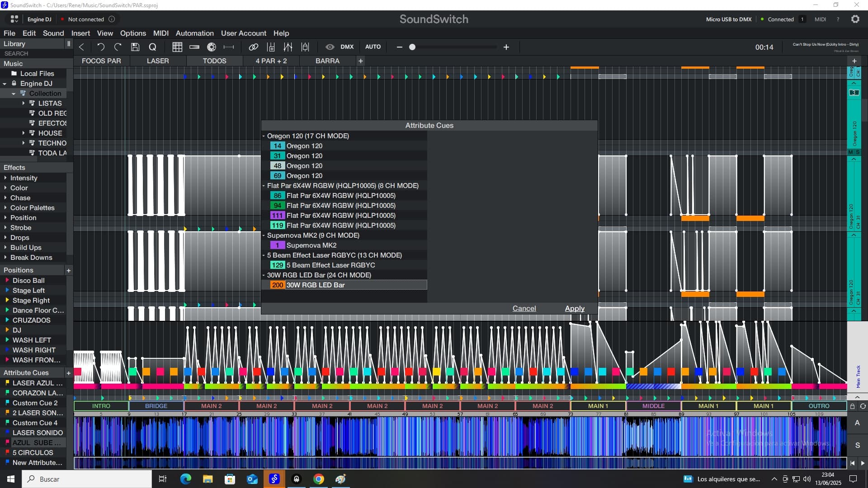868x488 pixels.
Task: Add a new track tab with the plus
Action: (360, 61)
